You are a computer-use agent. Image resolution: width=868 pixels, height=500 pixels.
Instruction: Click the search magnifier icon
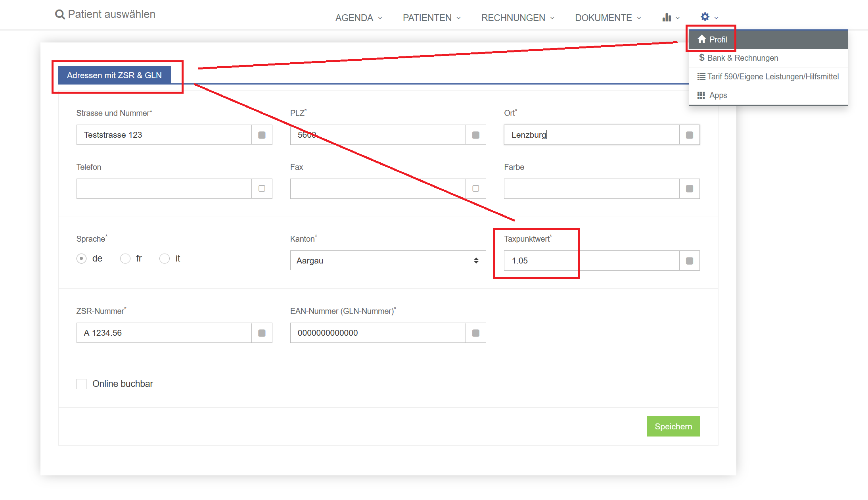coord(59,15)
